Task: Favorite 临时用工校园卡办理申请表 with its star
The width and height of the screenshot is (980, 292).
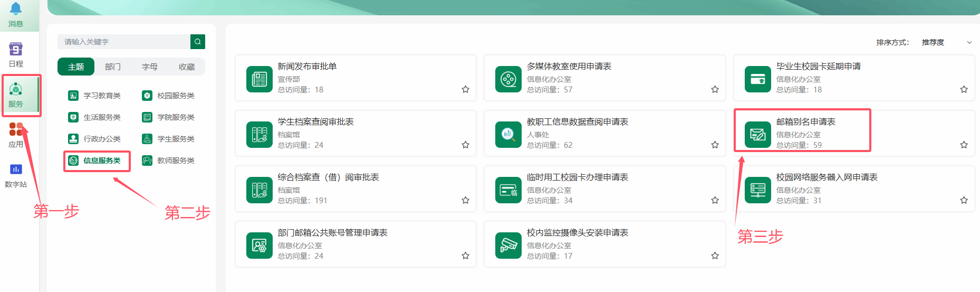Action: tap(715, 200)
